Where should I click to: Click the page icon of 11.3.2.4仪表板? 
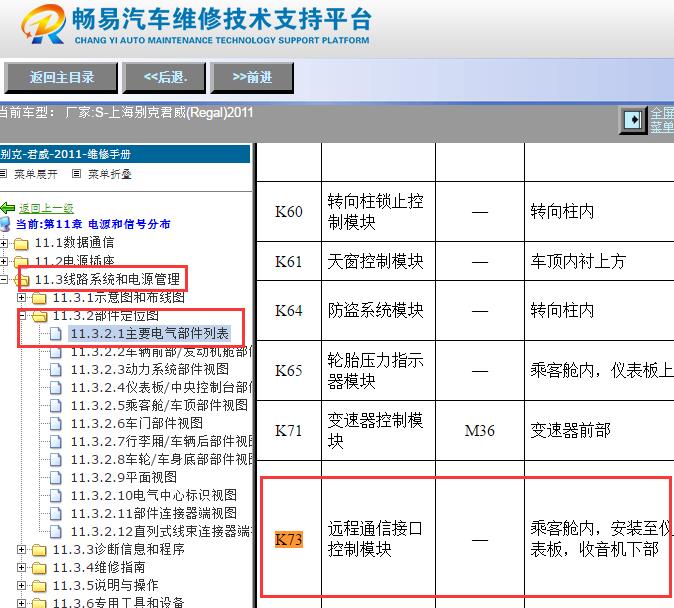click(55, 388)
